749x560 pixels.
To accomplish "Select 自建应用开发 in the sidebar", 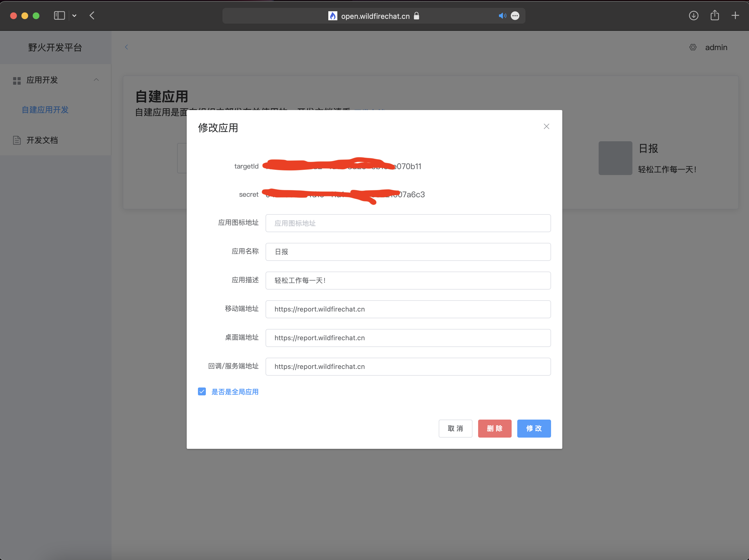I will point(45,110).
